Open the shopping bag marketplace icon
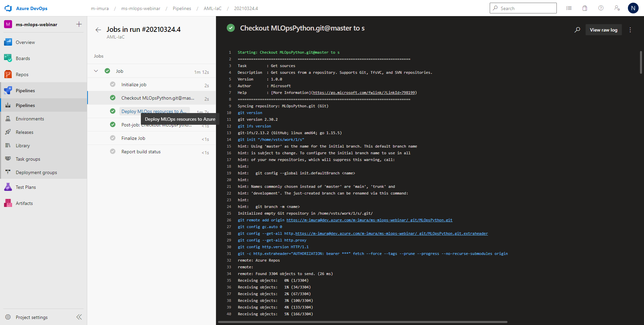Screen dimensions: 644x325 [x=585, y=8]
